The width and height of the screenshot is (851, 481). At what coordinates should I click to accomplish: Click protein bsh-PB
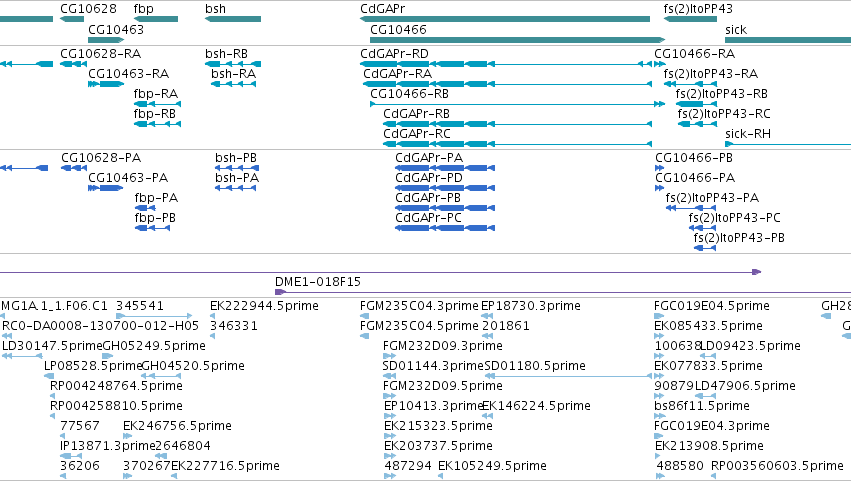click(x=236, y=158)
